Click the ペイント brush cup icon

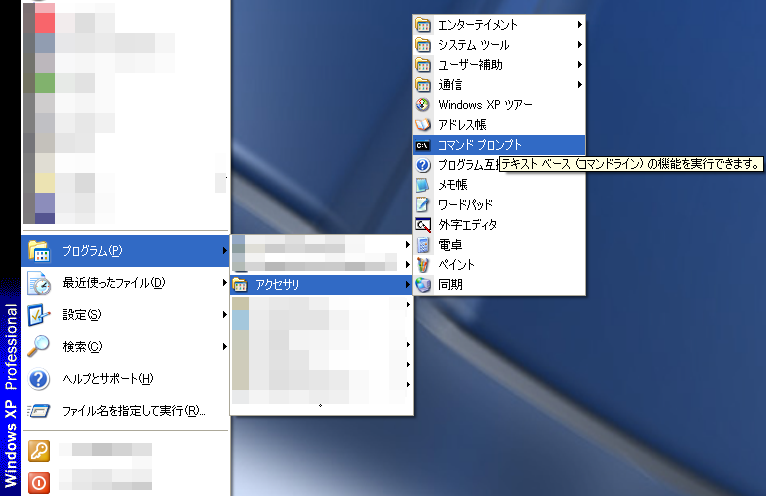(423, 265)
